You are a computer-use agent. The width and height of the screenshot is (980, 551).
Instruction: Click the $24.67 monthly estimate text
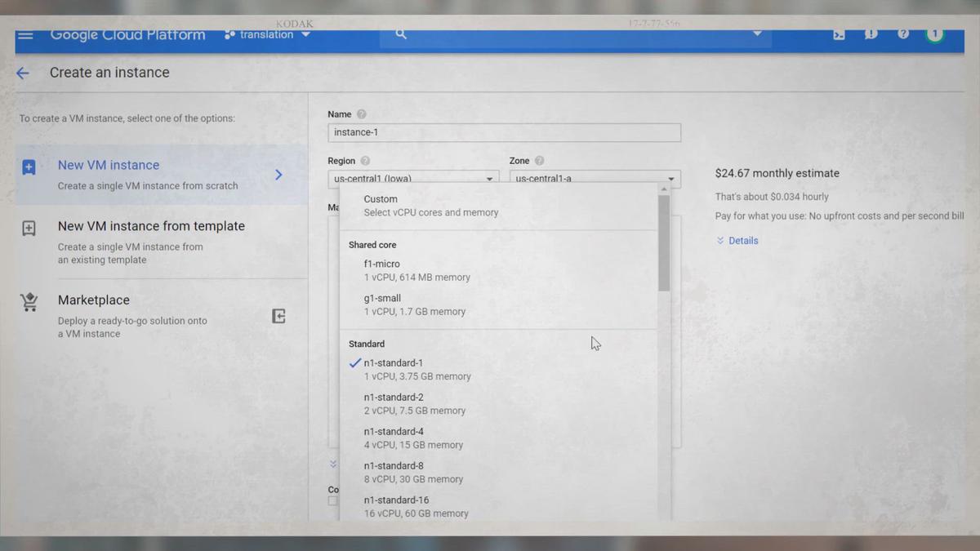coord(777,173)
